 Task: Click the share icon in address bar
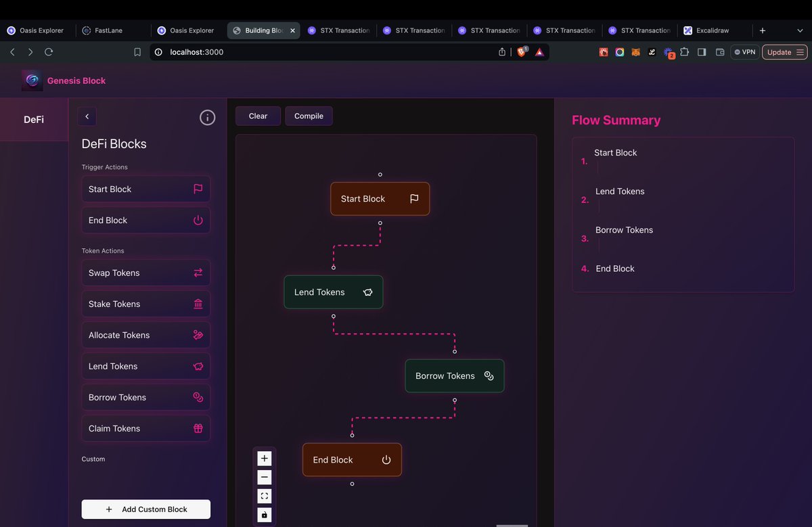pyautogui.click(x=502, y=52)
